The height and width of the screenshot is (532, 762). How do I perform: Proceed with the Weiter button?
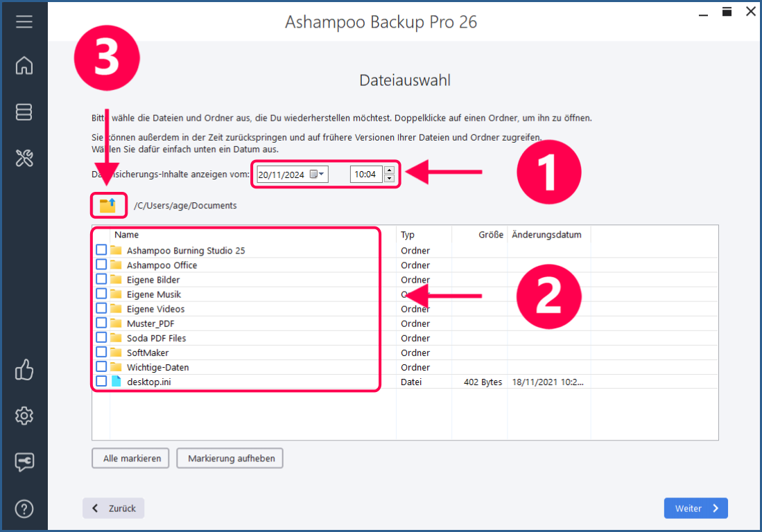point(696,508)
